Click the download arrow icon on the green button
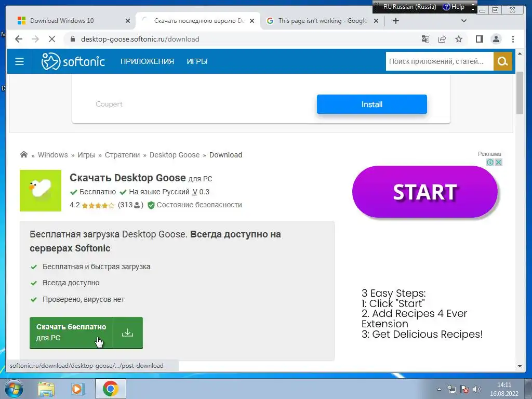This screenshot has width=532, height=399. [x=128, y=333]
